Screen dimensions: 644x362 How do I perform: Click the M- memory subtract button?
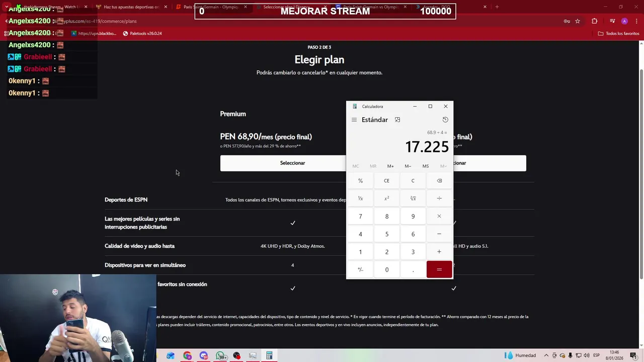[x=408, y=166]
